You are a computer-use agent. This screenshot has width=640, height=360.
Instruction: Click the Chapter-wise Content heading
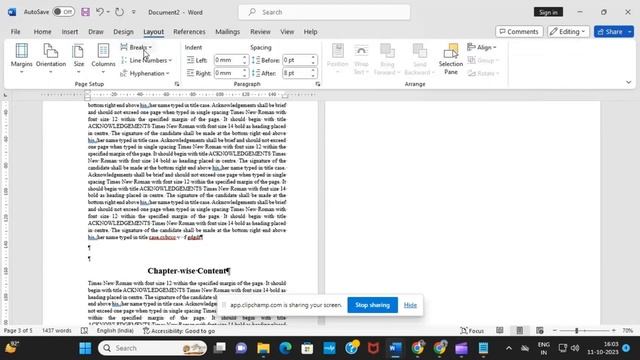click(x=189, y=271)
